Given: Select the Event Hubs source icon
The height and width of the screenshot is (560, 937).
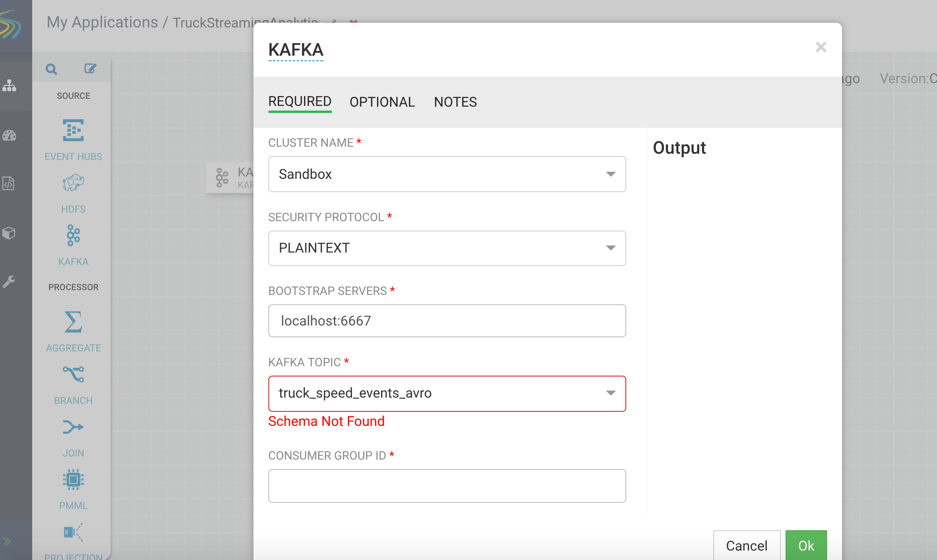Looking at the screenshot, I should tap(73, 130).
